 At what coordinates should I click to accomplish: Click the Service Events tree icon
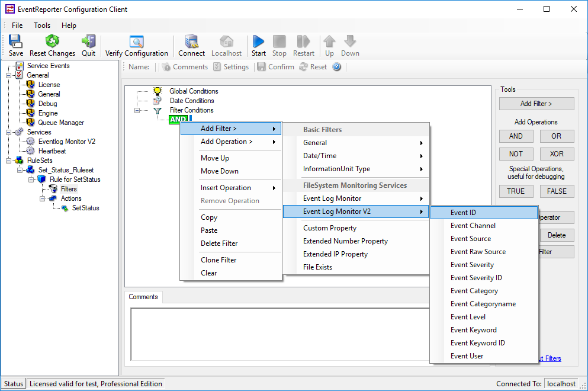[20, 66]
